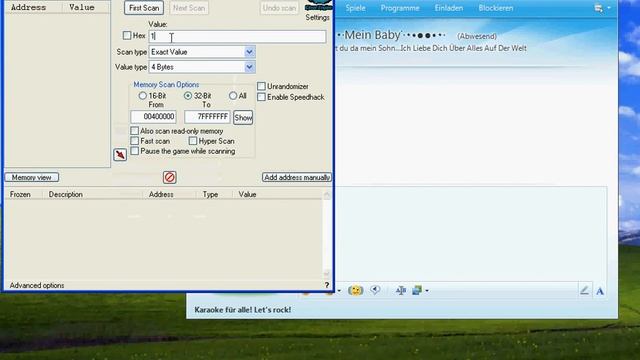Click the address table scrollbar down arrow
Viewport: 640px width, 360px height.
(x=327, y=273)
